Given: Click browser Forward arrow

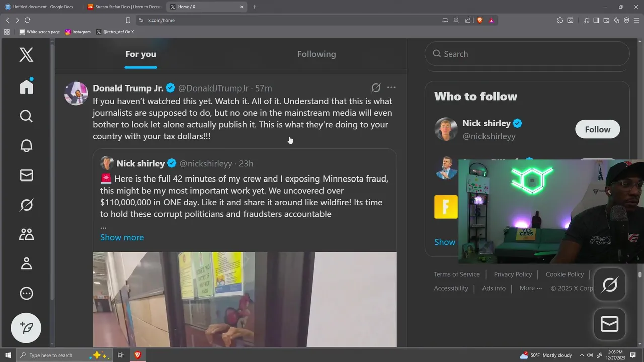Looking at the screenshot, I should tap(17, 20).
